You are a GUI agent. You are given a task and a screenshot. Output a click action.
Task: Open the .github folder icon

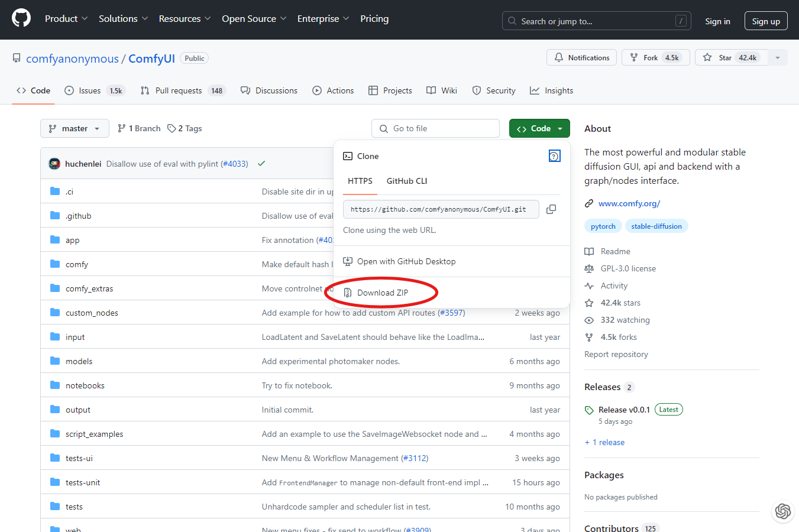(x=55, y=215)
